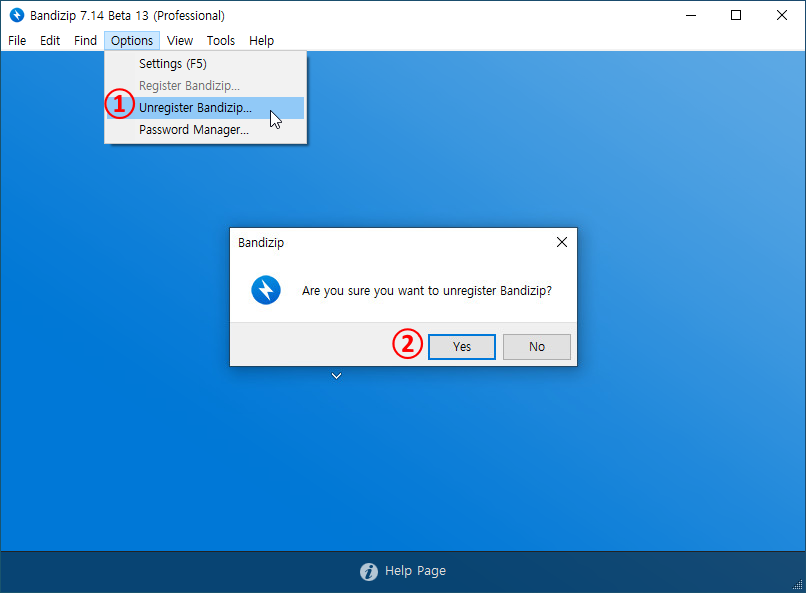
Task: Open Password Manager from Options menu
Action: tap(194, 130)
